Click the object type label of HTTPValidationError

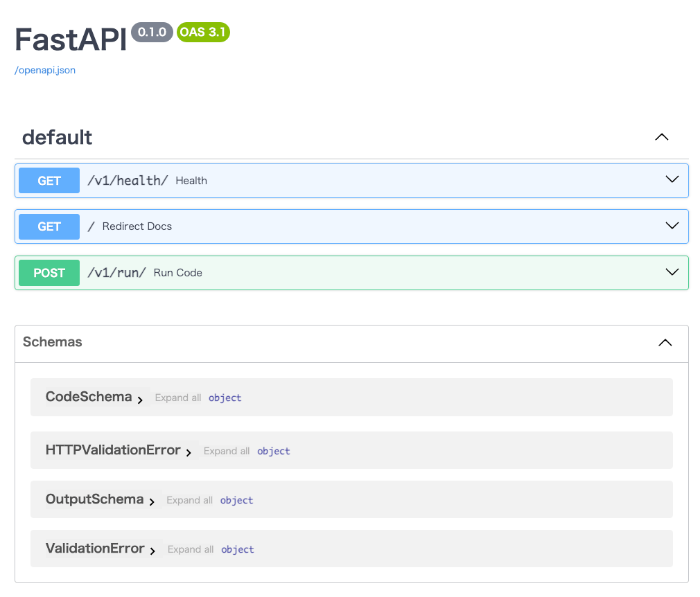pos(274,451)
